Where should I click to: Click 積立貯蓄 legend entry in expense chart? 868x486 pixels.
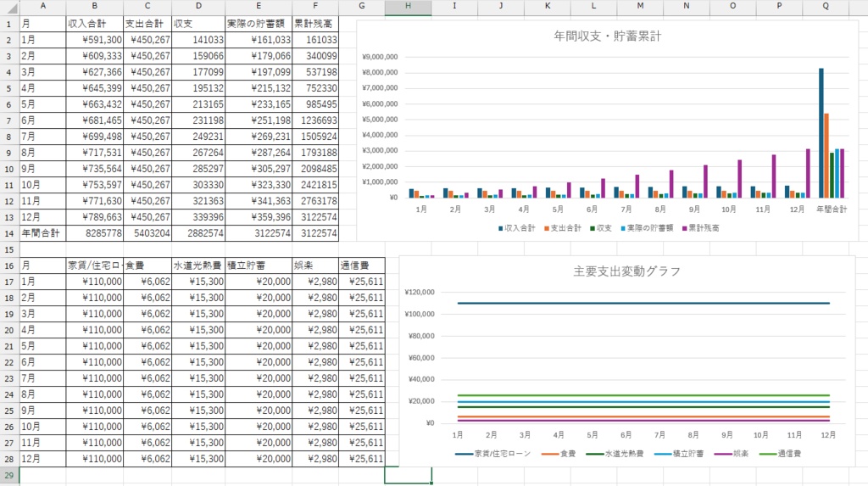(678, 453)
